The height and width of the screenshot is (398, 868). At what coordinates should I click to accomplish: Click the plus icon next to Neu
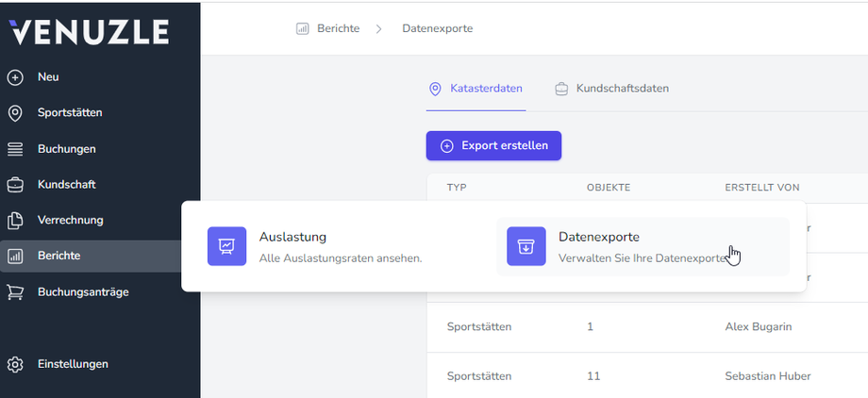tap(15, 77)
